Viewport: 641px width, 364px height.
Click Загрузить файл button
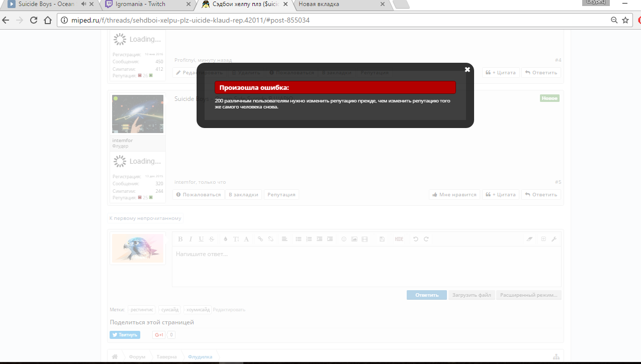click(x=472, y=295)
